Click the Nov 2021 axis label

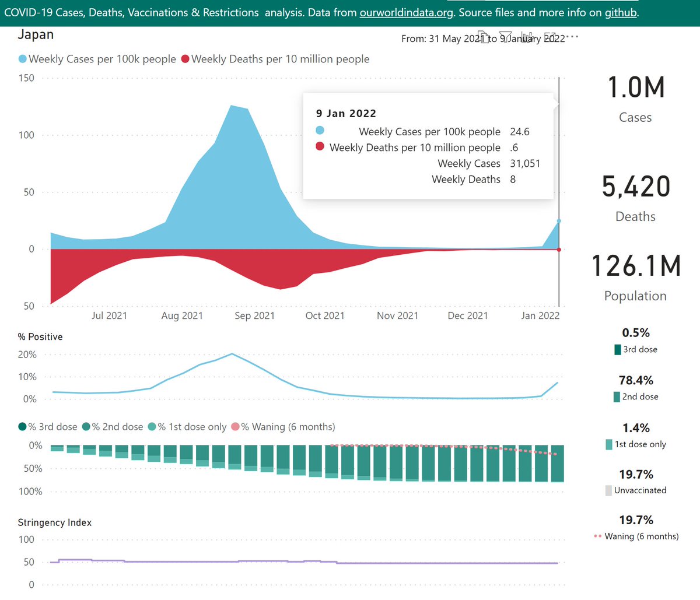(x=398, y=315)
